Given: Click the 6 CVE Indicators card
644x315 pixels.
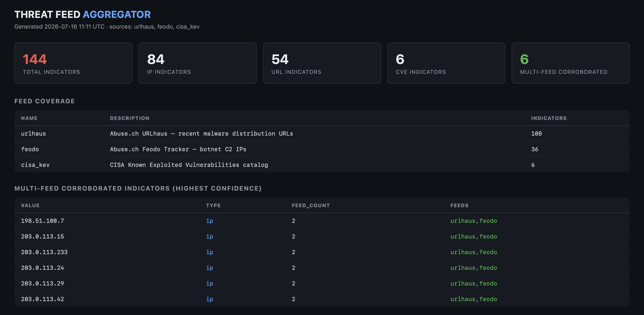Looking at the screenshot, I should (x=446, y=63).
